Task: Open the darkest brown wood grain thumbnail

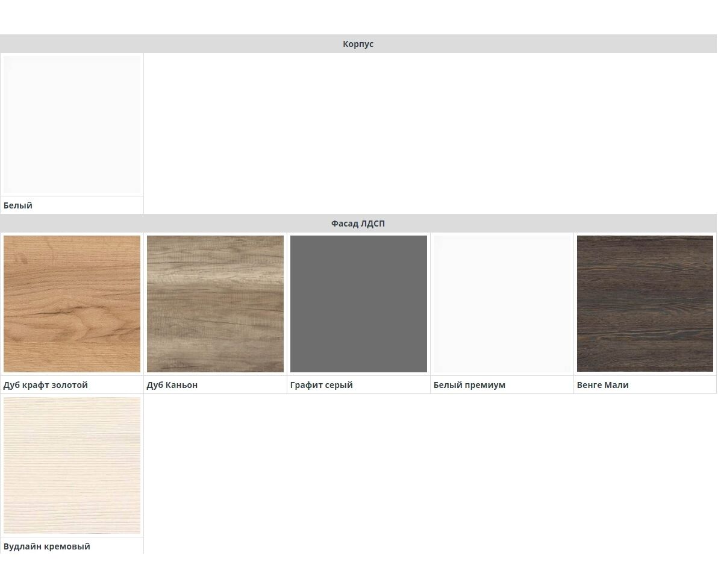Action: (645, 304)
